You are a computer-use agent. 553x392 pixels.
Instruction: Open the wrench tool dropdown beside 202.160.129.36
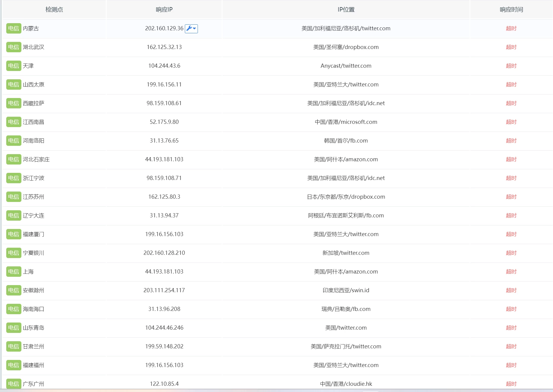point(191,29)
